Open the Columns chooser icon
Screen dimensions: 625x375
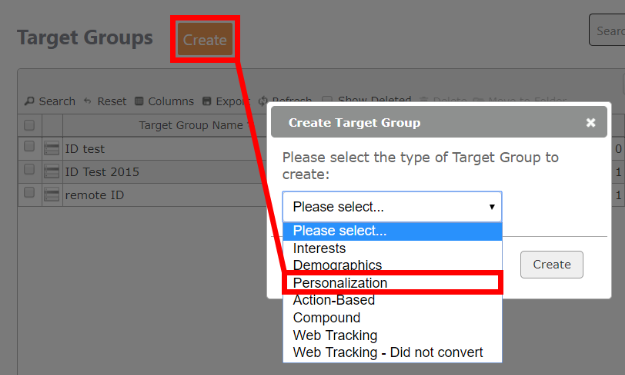pos(139,101)
